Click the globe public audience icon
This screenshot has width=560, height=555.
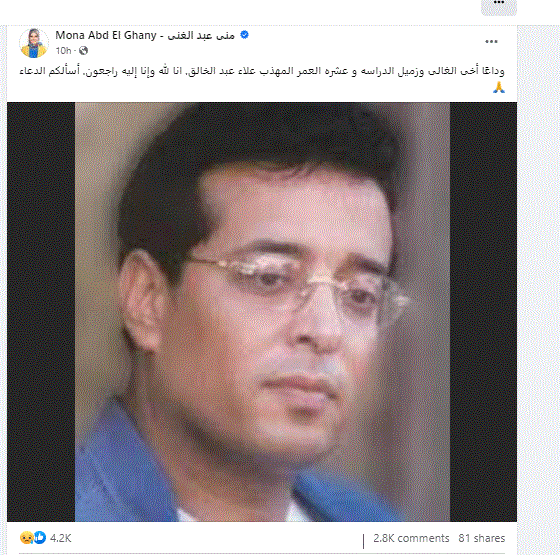(x=83, y=51)
